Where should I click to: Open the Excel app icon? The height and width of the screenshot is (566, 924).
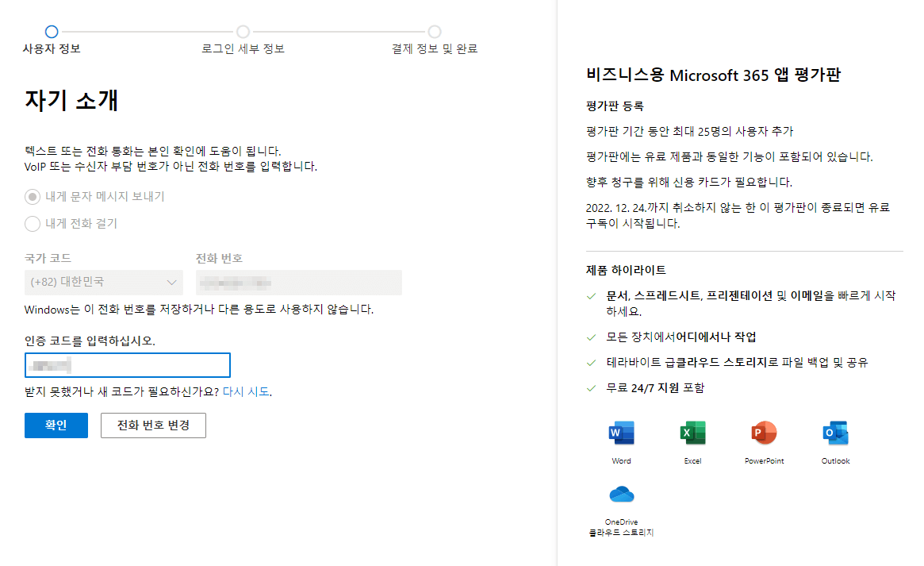point(692,433)
